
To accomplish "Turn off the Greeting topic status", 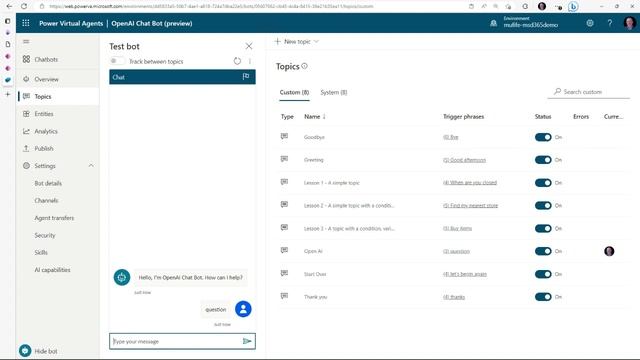I will 543,160.
